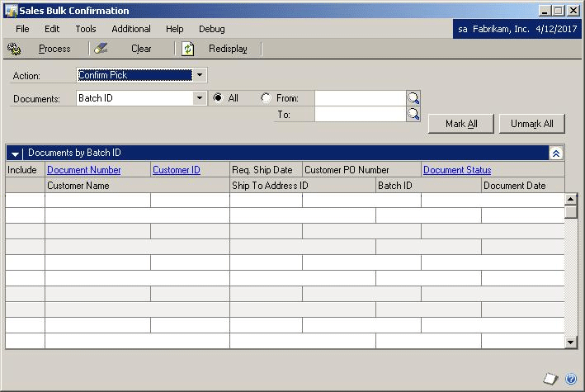The height and width of the screenshot is (392, 585).
Task: Click into the To input field
Action: [x=361, y=114]
